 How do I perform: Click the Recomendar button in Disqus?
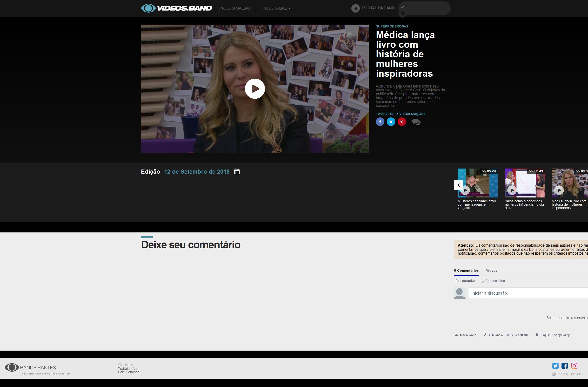coord(465,281)
